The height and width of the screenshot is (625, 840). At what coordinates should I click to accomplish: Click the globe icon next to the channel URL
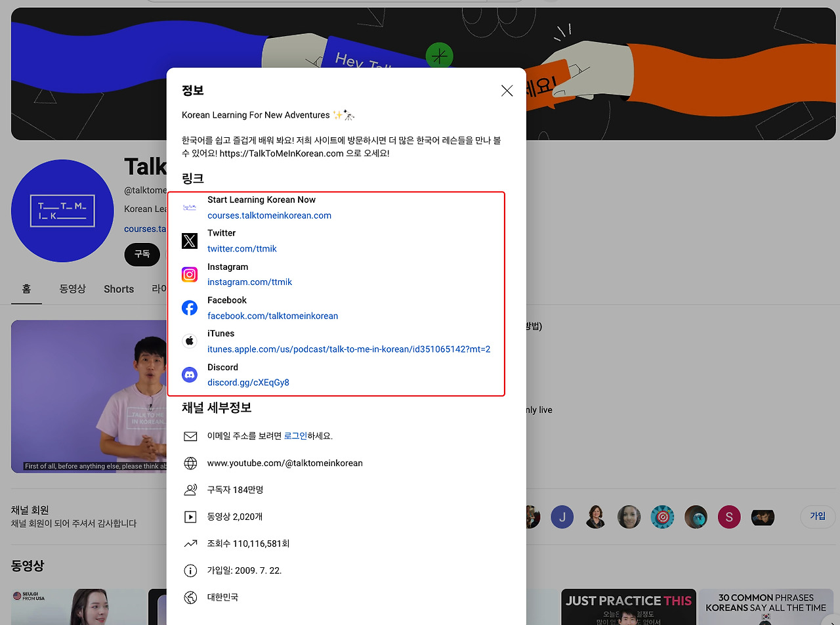click(190, 462)
